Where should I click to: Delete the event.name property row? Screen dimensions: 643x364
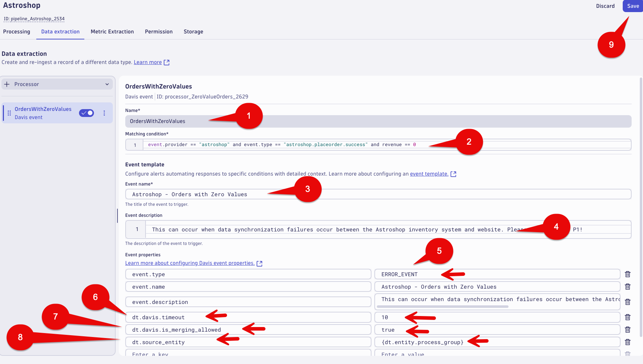tap(628, 287)
